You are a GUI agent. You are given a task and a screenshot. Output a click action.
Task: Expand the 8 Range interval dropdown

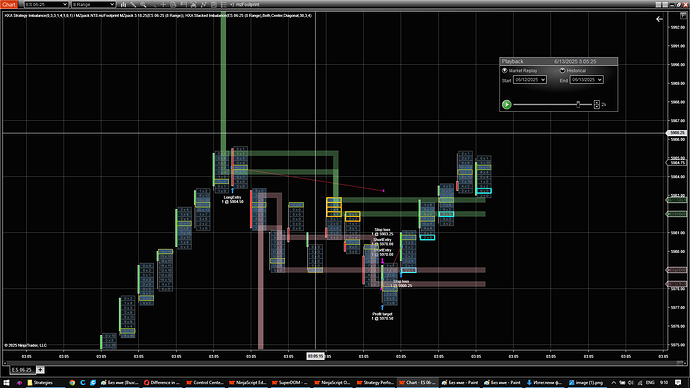(x=93, y=4)
